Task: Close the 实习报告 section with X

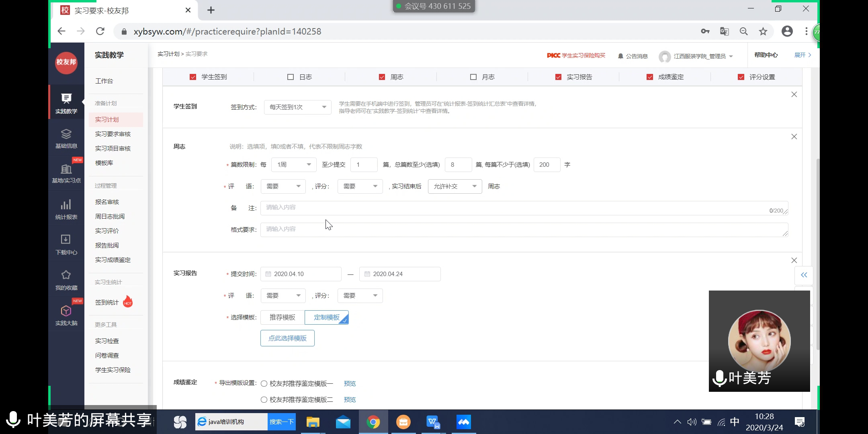Action: point(794,260)
